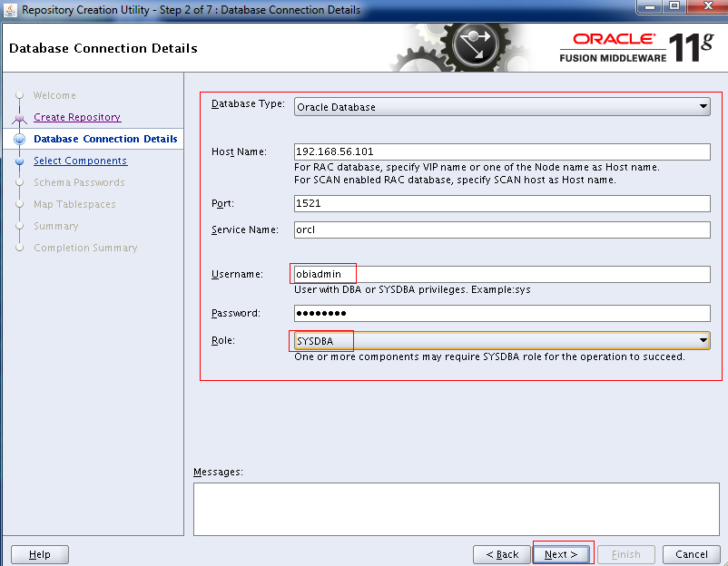Click the Map Tablespaces step
Image resolution: width=728 pixels, height=566 pixels.
point(74,204)
